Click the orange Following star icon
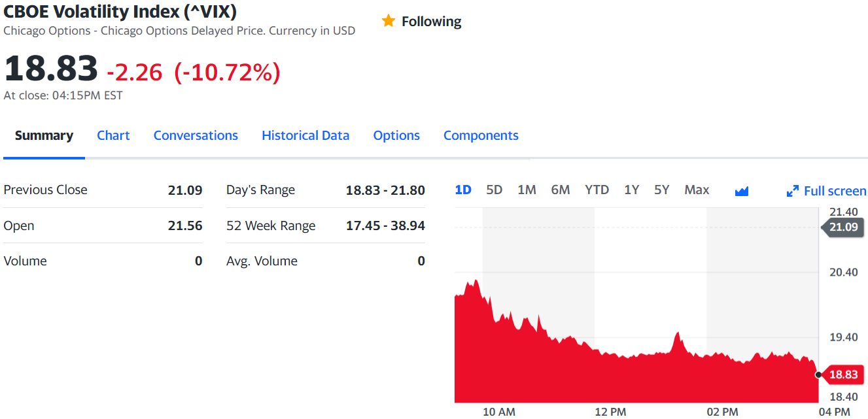Image resolution: width=868 pixels, height=419 pixels. 389,21
